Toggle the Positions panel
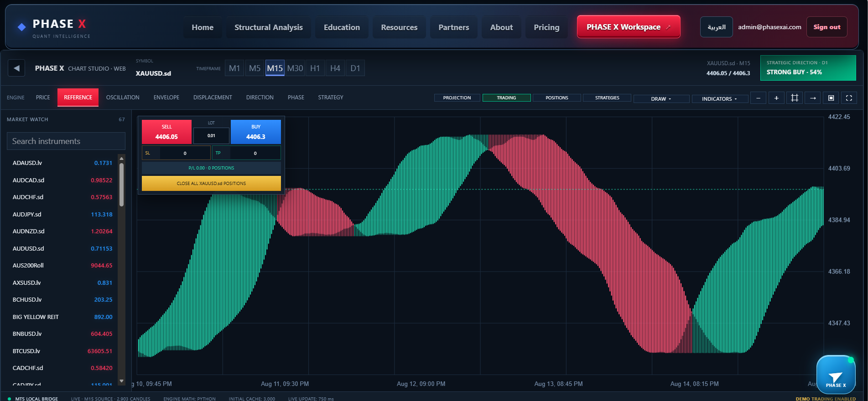The width and height of the screenshot is (868, 401). coord(557,98)
